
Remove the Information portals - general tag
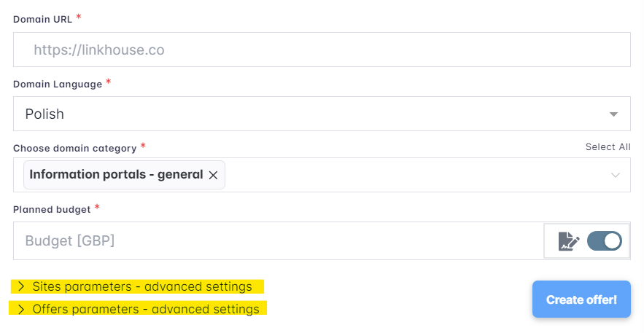214,175
